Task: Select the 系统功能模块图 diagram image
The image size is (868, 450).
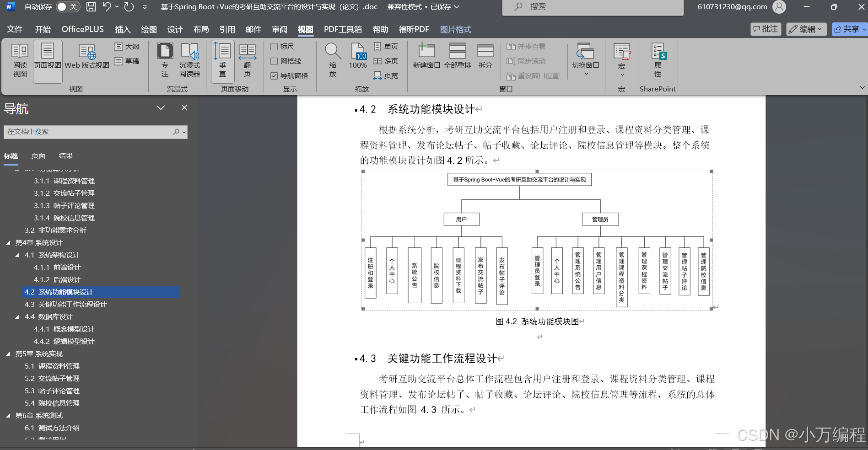Action: pyautogui.click(x=537, y=240)
